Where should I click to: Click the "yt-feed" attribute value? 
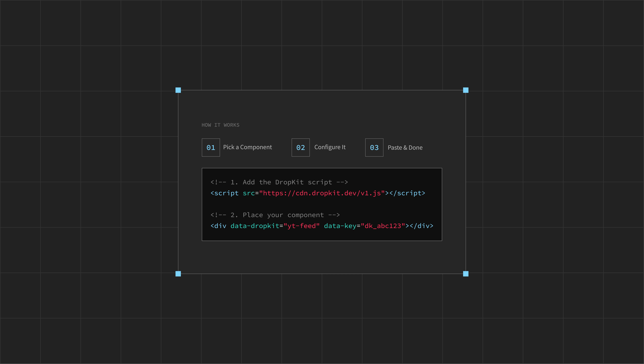click(302, 226)
